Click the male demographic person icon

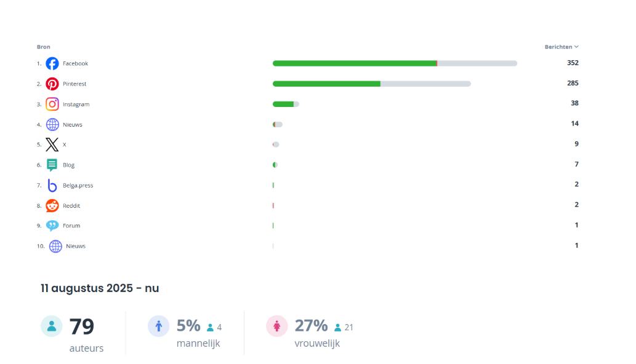click(158, 325)
